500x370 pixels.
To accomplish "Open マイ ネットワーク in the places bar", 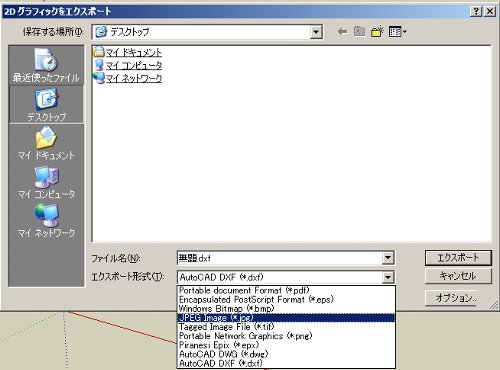I will [46, 221].
